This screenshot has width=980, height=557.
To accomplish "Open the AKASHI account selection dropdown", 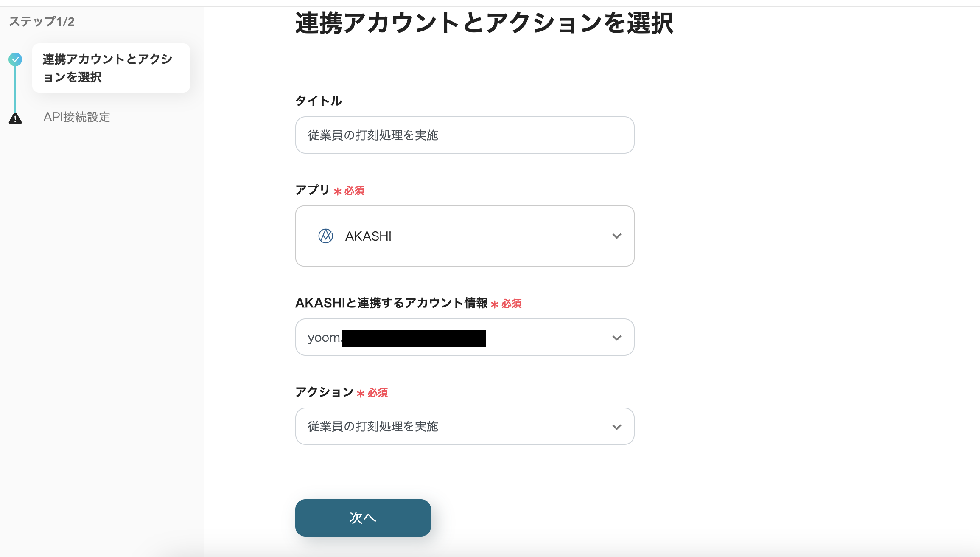I will 465,338.
